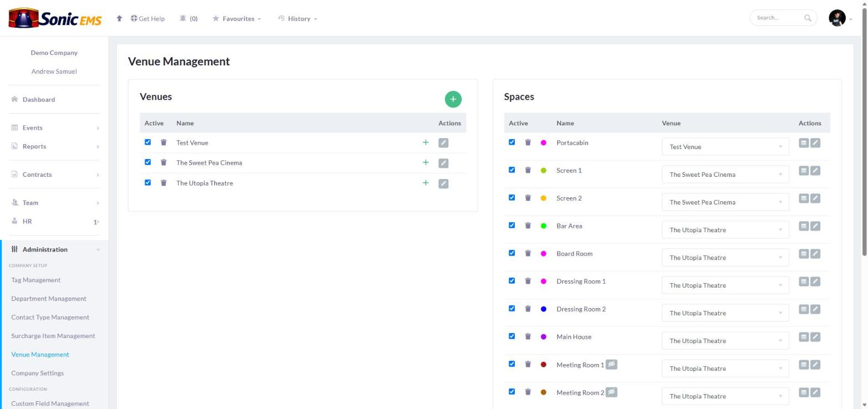Delete the Test Venue row trash icon
The image size is (868, 409).
point(163,142)
